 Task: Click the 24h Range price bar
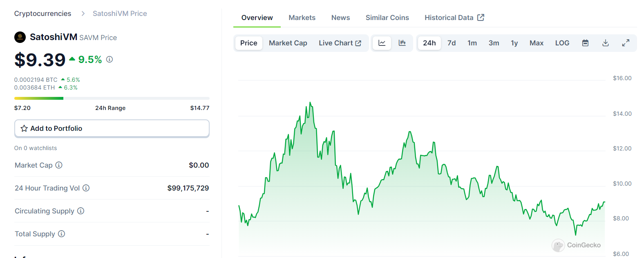[x=112, y=98]
